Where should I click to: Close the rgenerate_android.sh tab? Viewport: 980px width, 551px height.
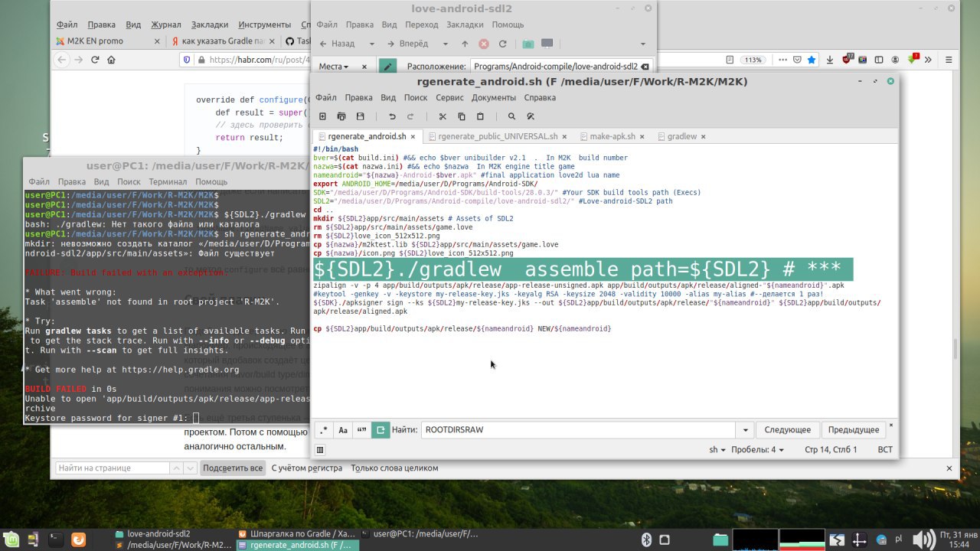413,136
